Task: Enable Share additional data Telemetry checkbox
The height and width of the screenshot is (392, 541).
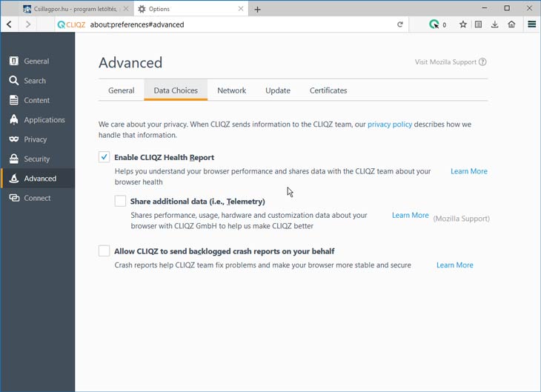Action: point(120,201)
